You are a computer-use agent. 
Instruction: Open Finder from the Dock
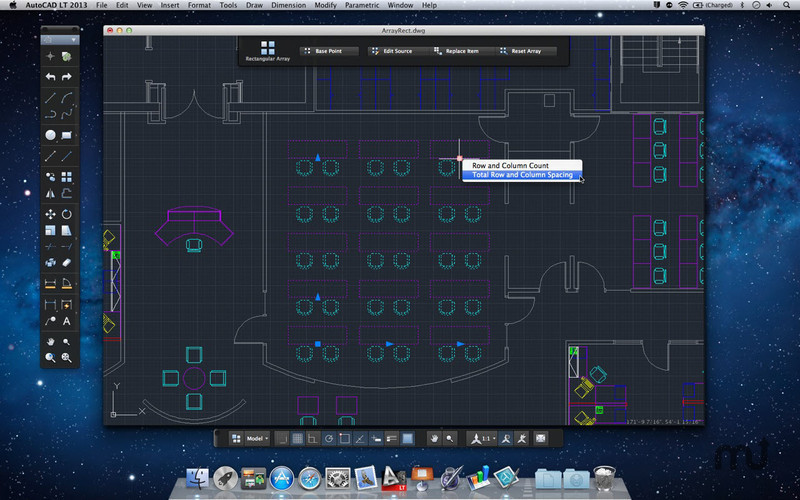pos(197,479)
